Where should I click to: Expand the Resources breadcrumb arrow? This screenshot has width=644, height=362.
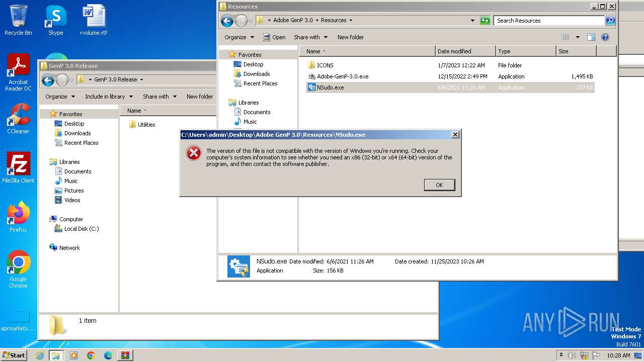point(351,21)
